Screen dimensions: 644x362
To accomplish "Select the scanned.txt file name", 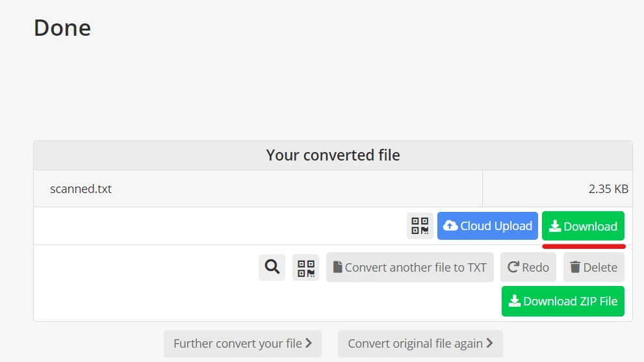I will click(81, 189).
